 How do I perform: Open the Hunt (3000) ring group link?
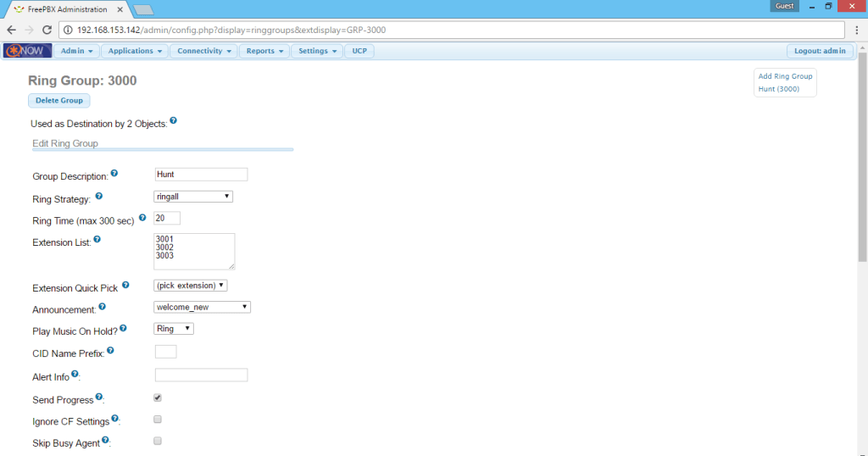tap(778, 89)
